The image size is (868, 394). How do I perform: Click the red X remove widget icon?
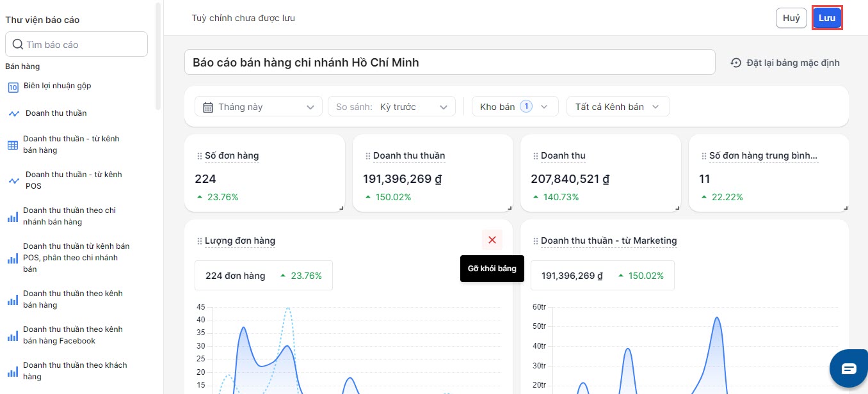[492, 240]
